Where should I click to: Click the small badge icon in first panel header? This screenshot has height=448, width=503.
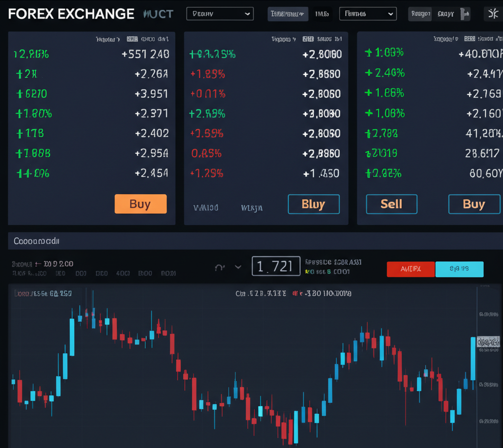[x=132, y=39]
